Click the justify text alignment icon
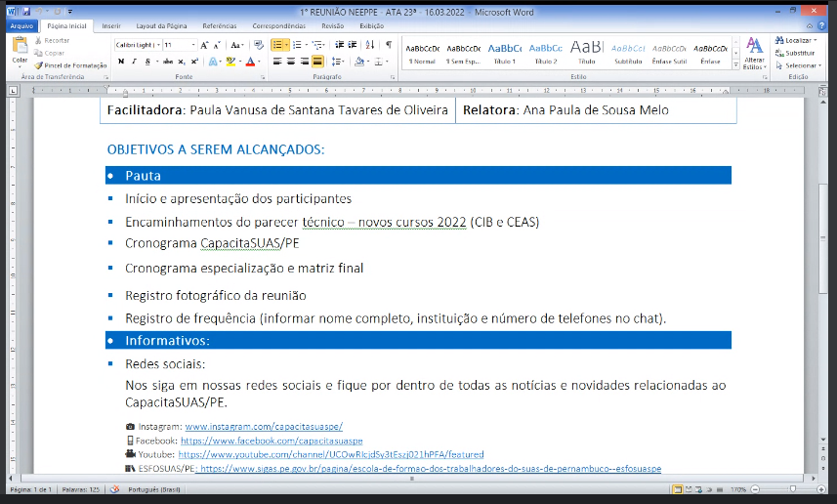 point(317,61)
